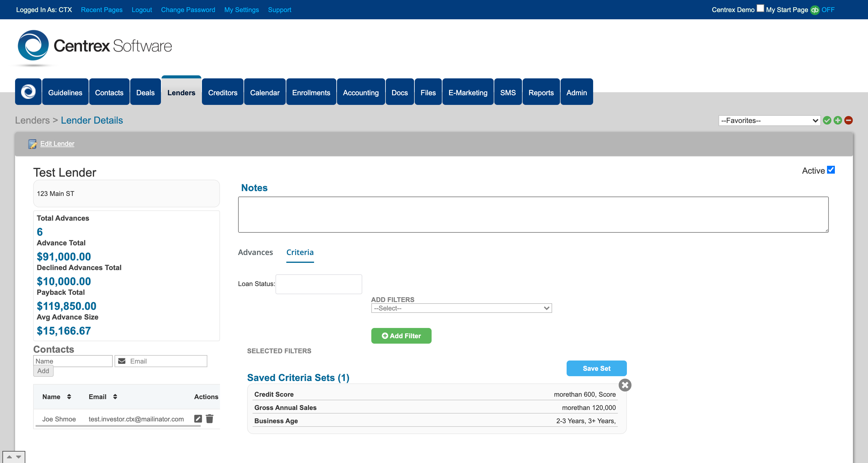Image resolution: width=868 pixels, height=463 pixels.
Task: Click the QuickBooks icon in top bar
Action: pos(814,10)
